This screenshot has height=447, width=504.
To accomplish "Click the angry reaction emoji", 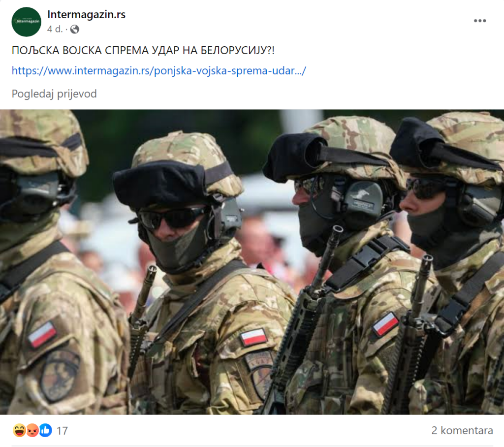I will pyautogui.click(x=32, y=430).
